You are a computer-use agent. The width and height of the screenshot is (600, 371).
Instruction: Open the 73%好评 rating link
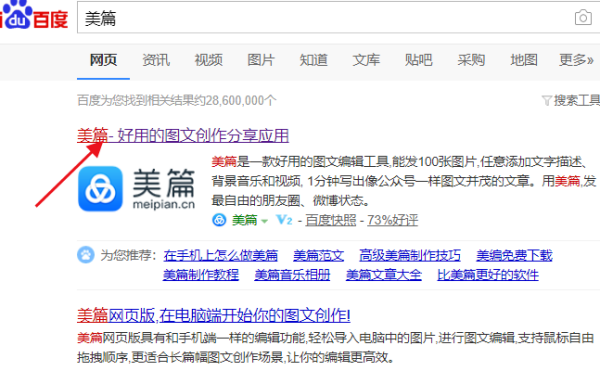click(x=393, y=220)
